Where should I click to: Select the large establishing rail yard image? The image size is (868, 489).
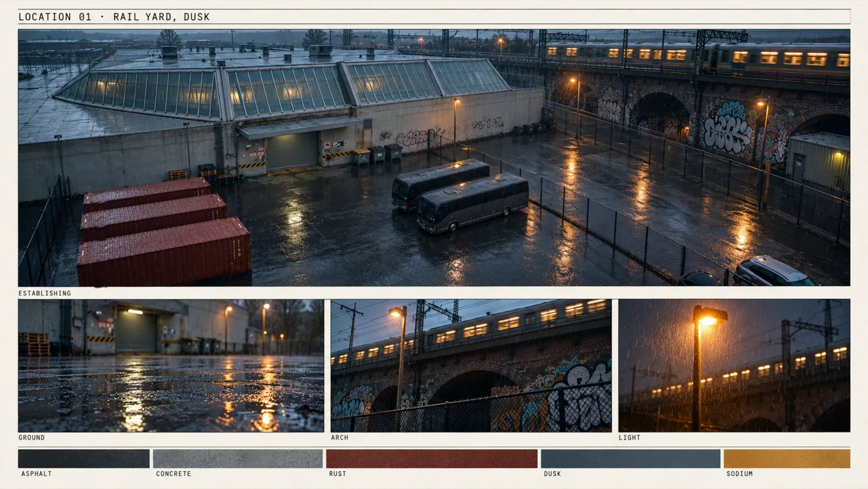tap(434, 157)
